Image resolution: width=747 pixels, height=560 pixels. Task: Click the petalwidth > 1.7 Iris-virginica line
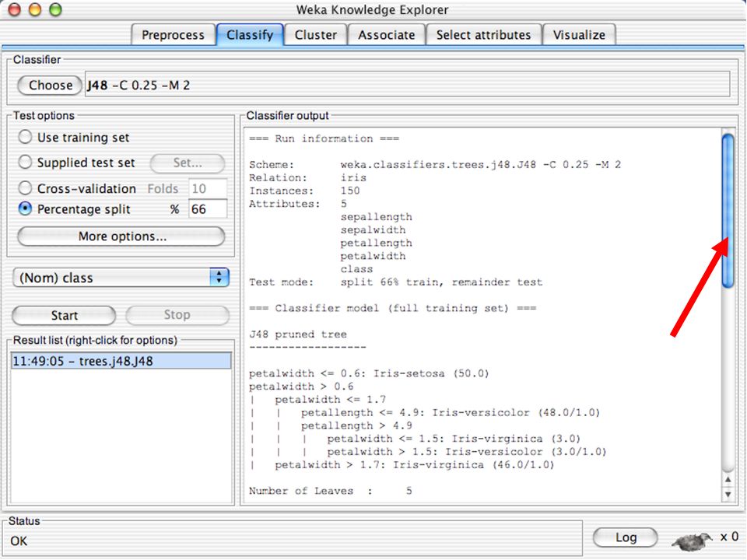pos(415,465)
